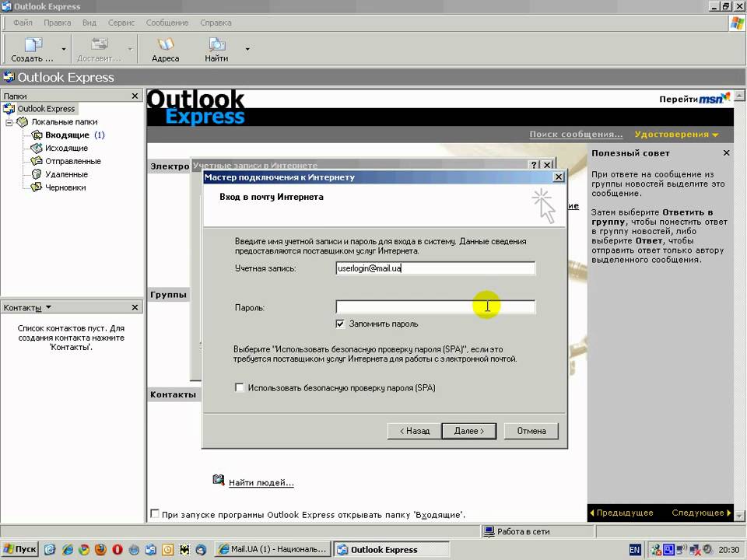Open the Создать dropdown arrow

click(x=63, y=49)
